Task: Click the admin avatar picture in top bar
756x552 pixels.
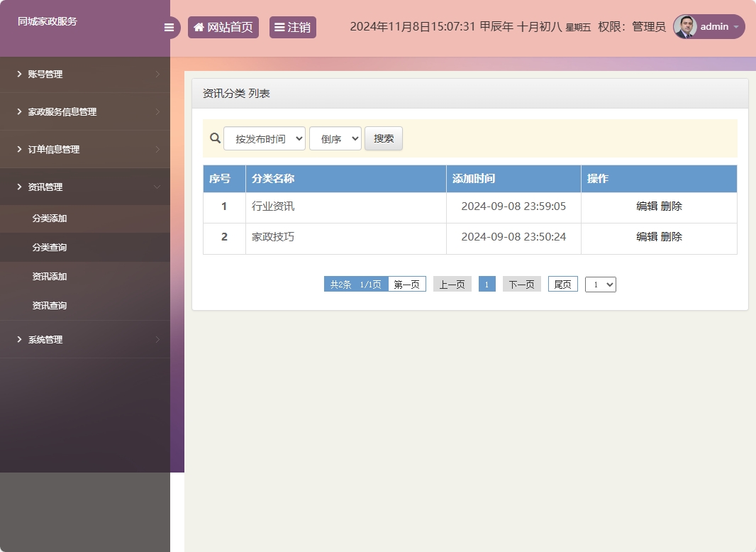Action: point(684,27)
